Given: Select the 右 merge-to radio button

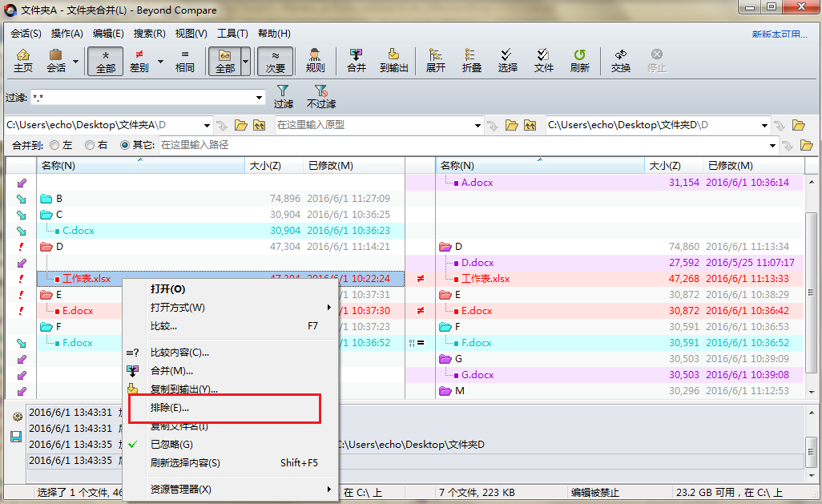Looking at the screenshot, I should coord(89,145).
